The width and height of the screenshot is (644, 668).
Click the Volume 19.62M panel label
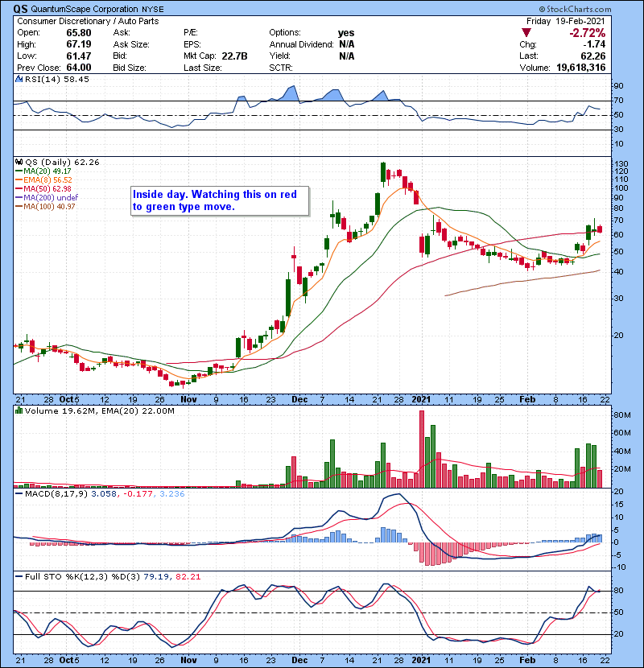(x=99, y=411)
